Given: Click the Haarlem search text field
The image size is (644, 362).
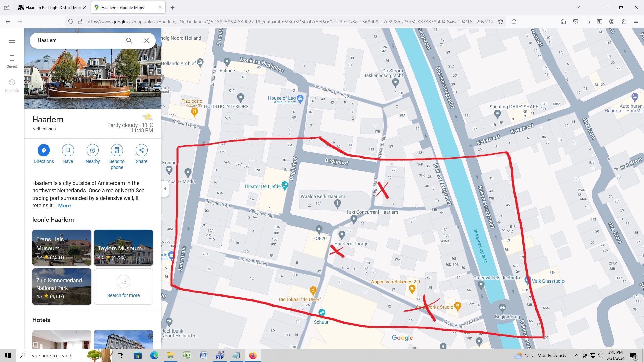Looking at the screenshot, I should point(79,40).
